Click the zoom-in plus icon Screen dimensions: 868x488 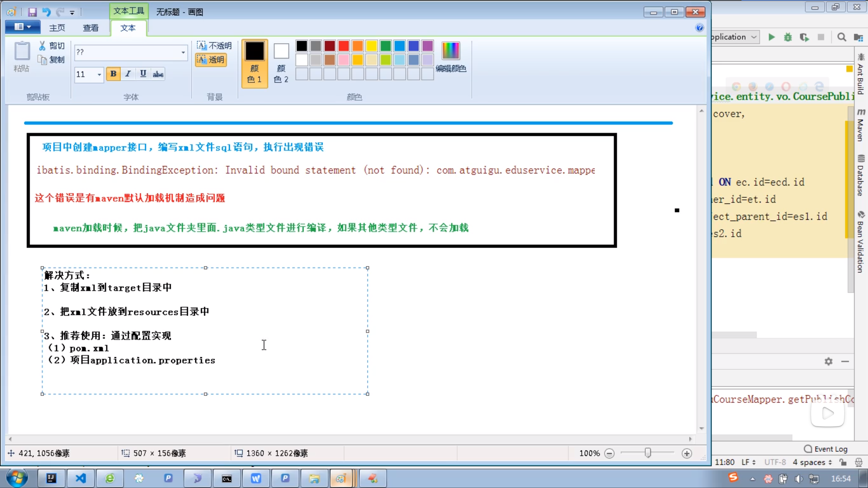[686, 453]
